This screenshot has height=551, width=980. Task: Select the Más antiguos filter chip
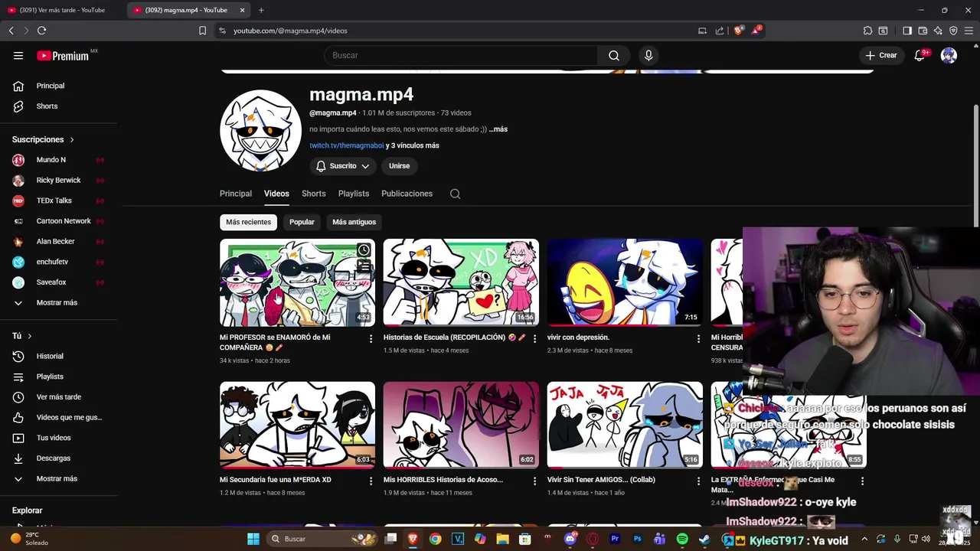(354, 222)
